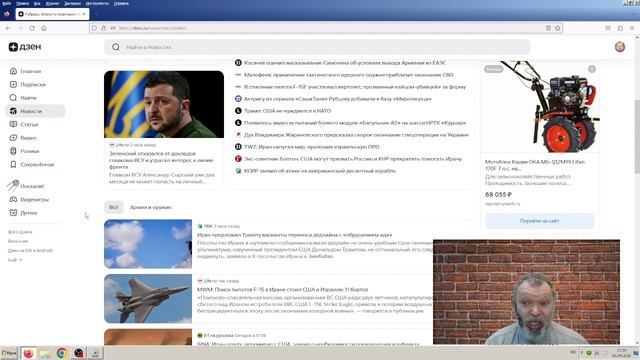Open headline about экс-советник Болтон
Image resolution: width=640 pixels, height=360 pixels.
[x=353, y=159]
